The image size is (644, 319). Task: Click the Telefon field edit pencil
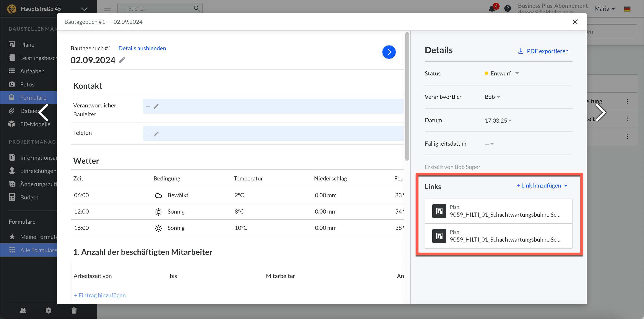point(156,134)
